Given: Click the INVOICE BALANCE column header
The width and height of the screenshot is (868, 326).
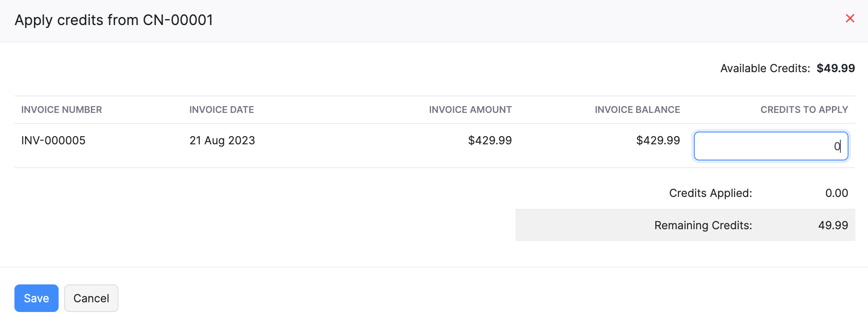Looking at the screenshot, I should point(637,110).
